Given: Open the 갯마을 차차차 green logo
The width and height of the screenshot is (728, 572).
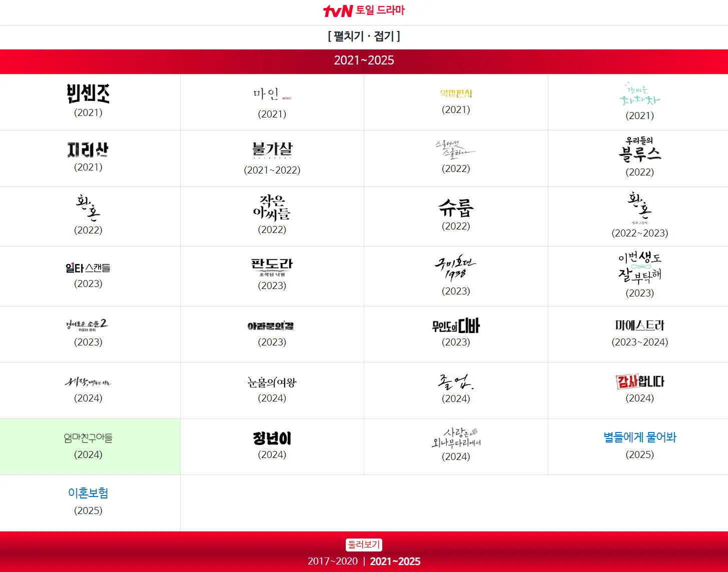Looking at the screenshot, I should (639, 94).
